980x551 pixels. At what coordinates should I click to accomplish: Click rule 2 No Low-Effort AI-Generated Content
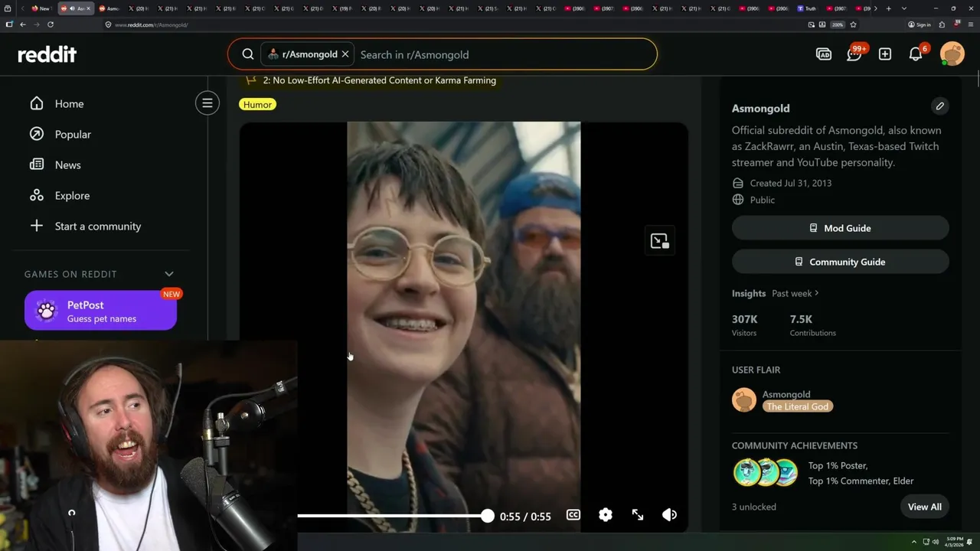[x=379, y=80]
